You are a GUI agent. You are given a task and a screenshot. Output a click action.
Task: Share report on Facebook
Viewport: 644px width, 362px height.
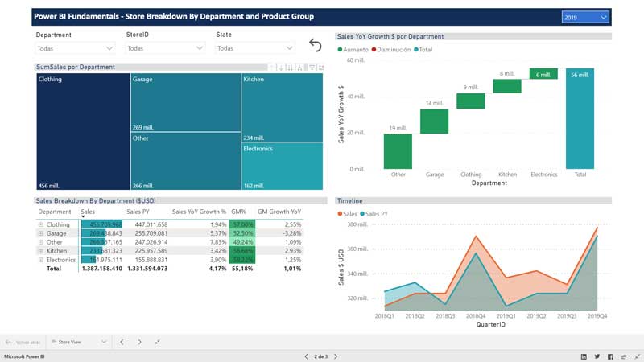(x=610, y=355)
